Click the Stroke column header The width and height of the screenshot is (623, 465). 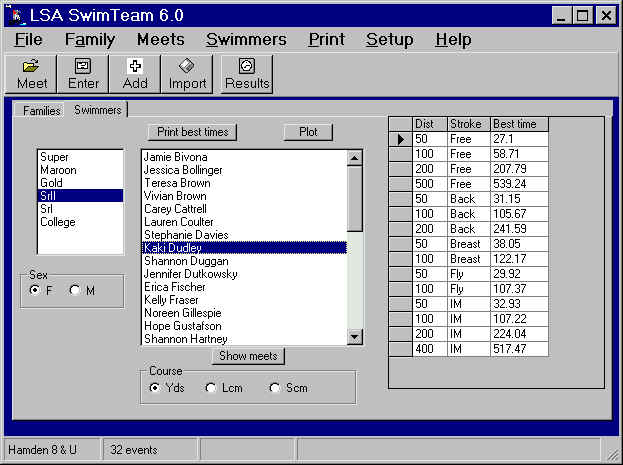point(469,124)
